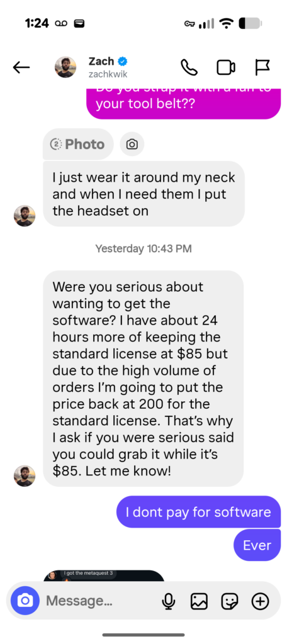Tap the back arrow to leave chat

21,67
